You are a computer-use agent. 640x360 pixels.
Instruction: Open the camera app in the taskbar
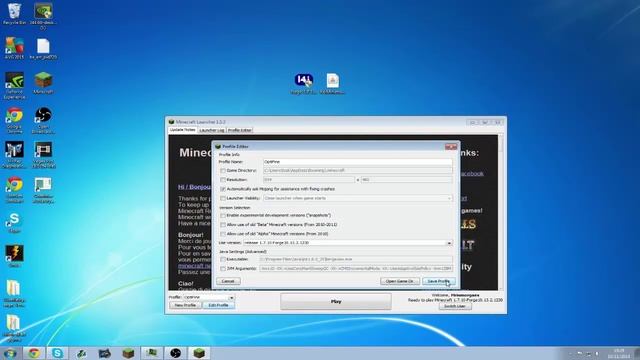104,353
